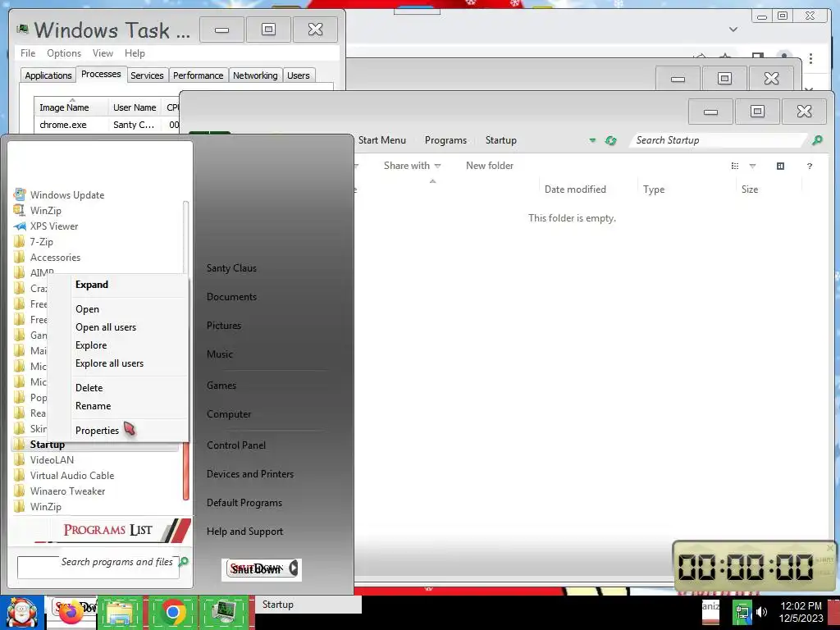Viewport: 840px width, 630px height.
Task: Expand the Accessories folder
Action: [x=47, y=257]
